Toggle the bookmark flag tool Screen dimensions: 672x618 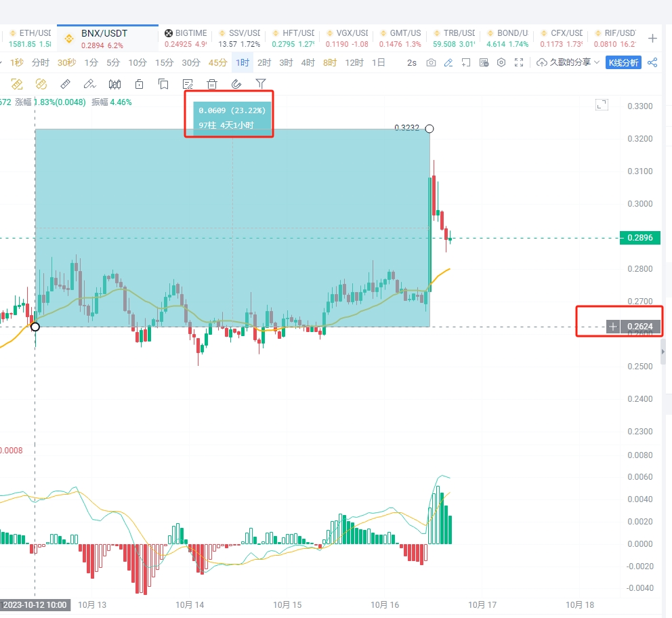[163, 83]
